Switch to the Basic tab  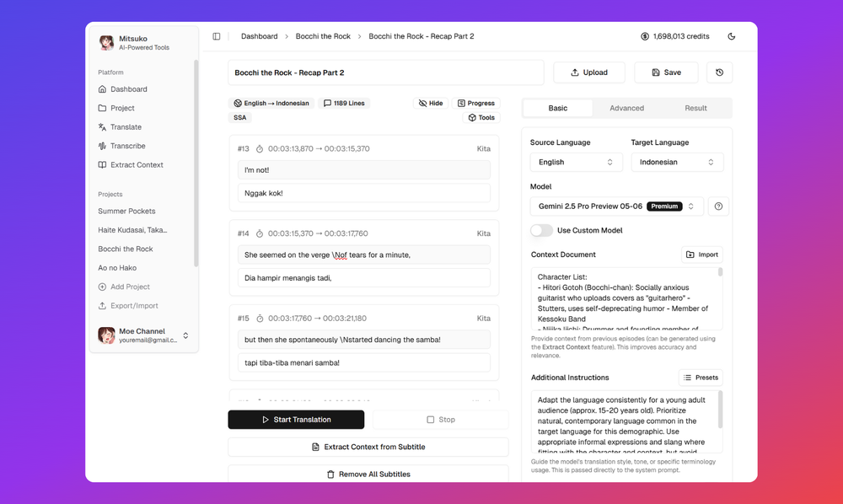coord(557,108)
